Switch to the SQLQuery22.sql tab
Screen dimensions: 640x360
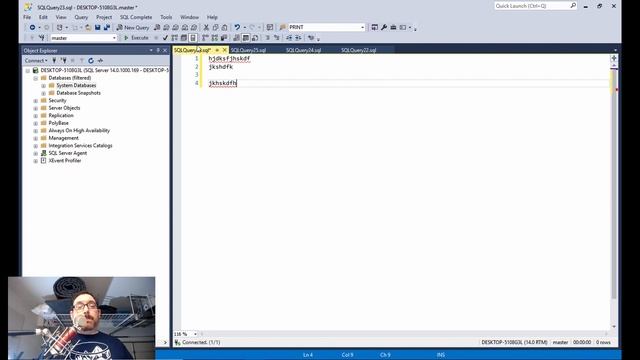[x=359, y=50]
